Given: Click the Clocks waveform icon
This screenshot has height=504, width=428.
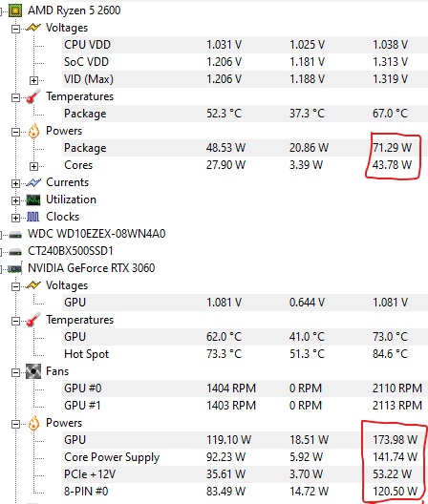Looking at the screenshot, I should pos(32,217).
